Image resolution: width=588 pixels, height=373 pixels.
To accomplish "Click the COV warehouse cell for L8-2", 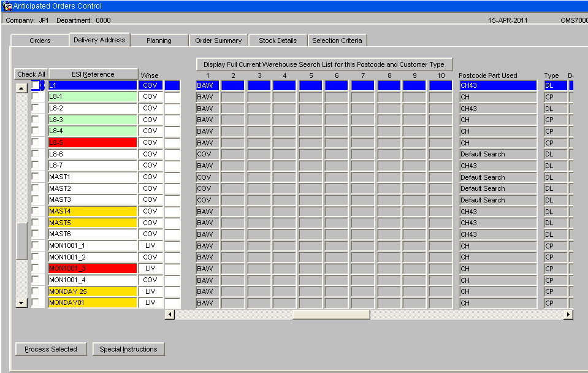I will click(150, 108).
